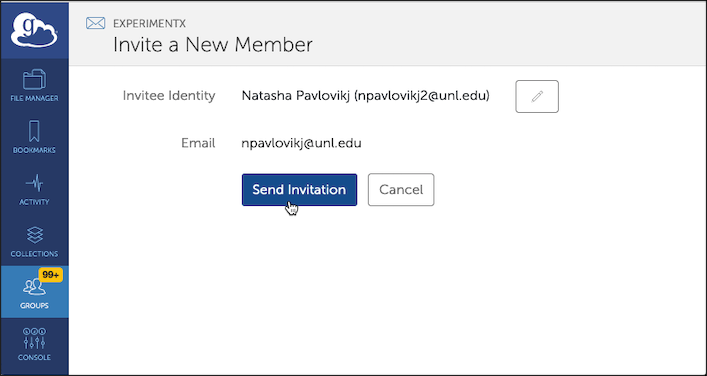This screenshot has width=707, height=376.
Task: Open the Console section
Action: coord(34,344)
